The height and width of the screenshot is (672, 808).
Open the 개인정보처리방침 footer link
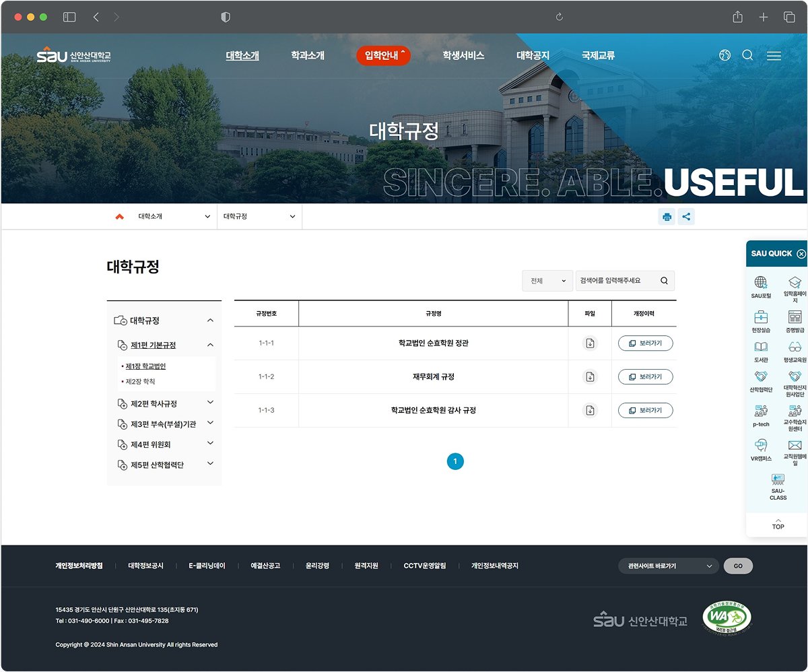coord(79,566)
